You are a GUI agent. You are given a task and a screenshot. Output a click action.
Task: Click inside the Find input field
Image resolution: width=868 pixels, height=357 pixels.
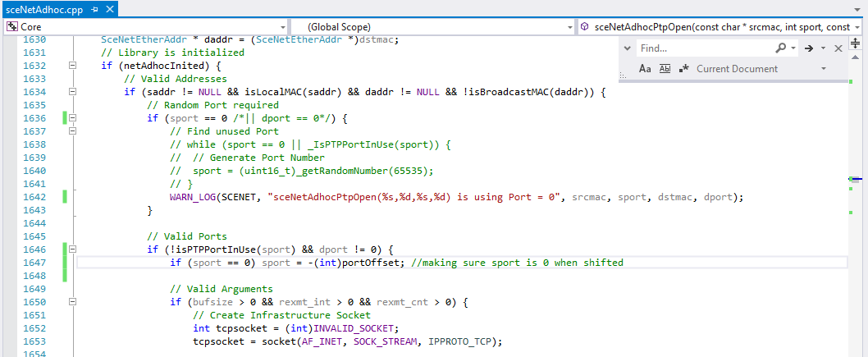click(706, 48)
